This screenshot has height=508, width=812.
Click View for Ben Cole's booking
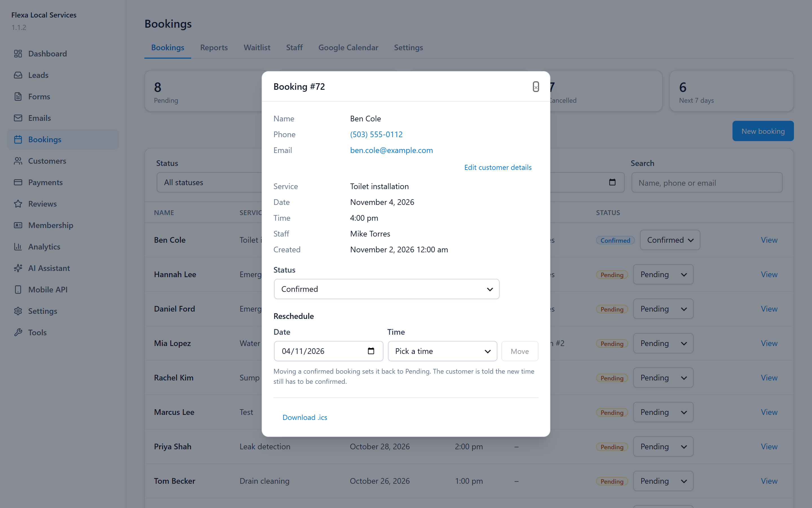click(769, 240)
